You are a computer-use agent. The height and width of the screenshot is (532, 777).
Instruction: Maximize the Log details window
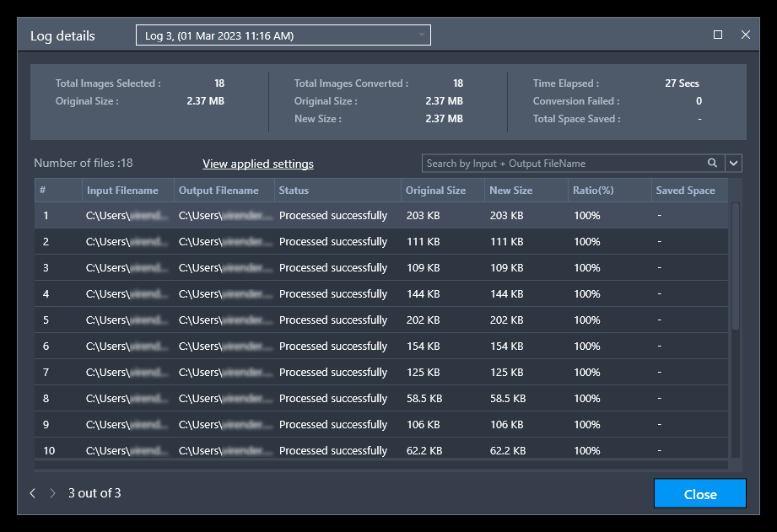point(718,35)
